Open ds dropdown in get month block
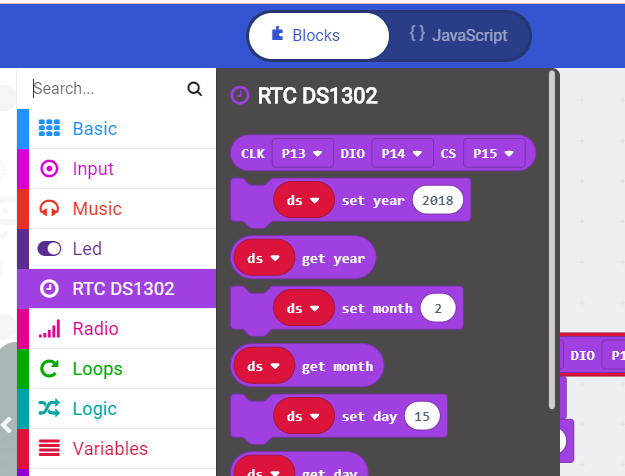625x476 pixels. tap(264, 366)
